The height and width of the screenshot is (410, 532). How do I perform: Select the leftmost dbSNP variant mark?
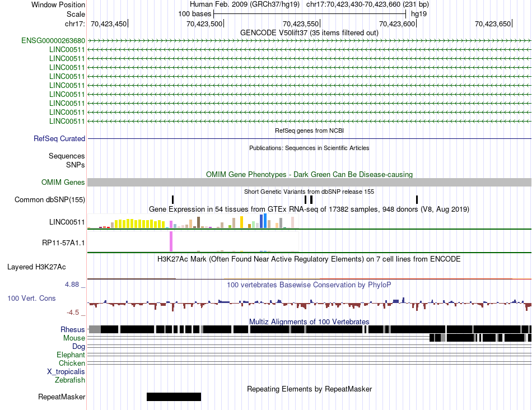(x=172, y=199)
